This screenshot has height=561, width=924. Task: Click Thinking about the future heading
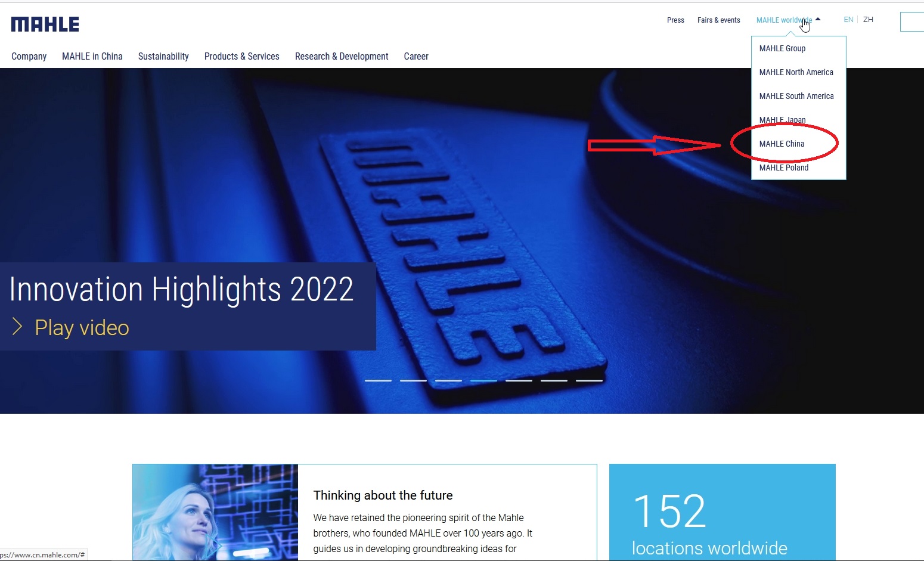point(383,495)
